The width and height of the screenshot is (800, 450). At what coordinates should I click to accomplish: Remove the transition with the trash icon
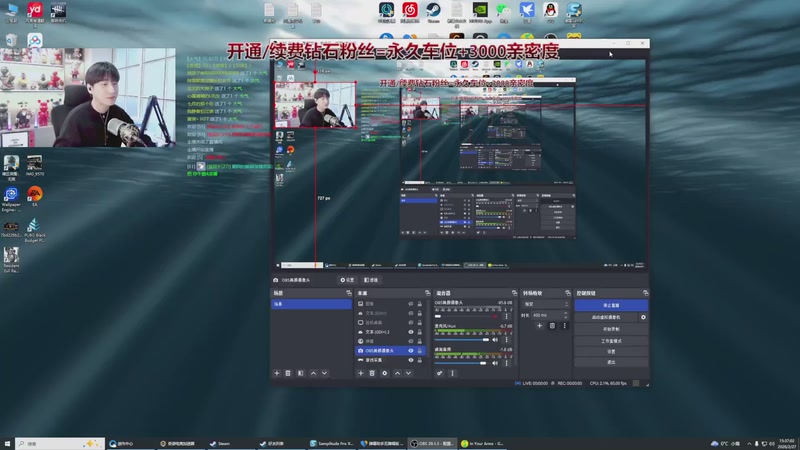click(x=552, y=326)
